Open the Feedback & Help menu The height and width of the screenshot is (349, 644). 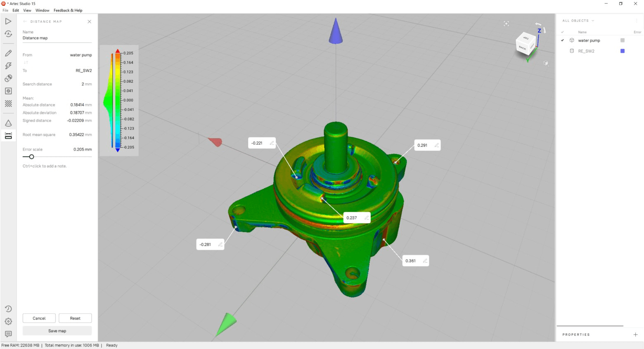pos(68,10)
